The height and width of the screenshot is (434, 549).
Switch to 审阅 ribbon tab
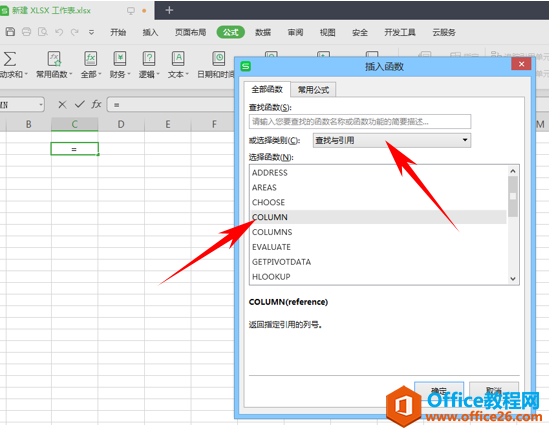pos(295,32)
